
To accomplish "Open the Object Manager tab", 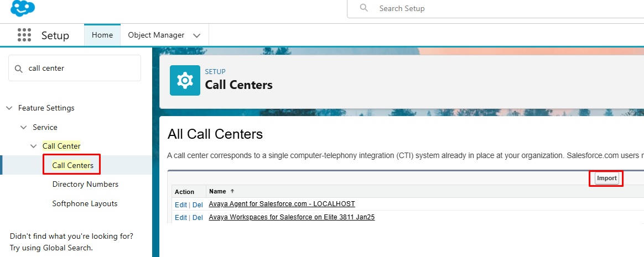I will pyautogui.click(x=156, y=35).
